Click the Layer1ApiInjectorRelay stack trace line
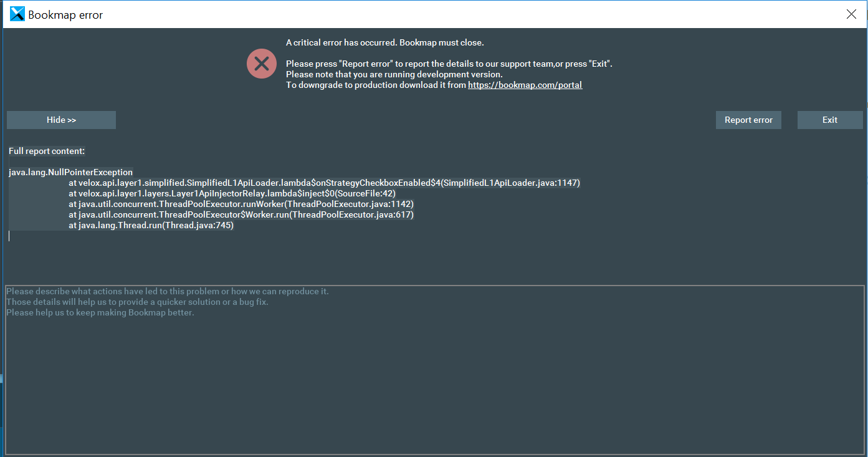This screenshot has height=457, width=868. click(232, 193)
